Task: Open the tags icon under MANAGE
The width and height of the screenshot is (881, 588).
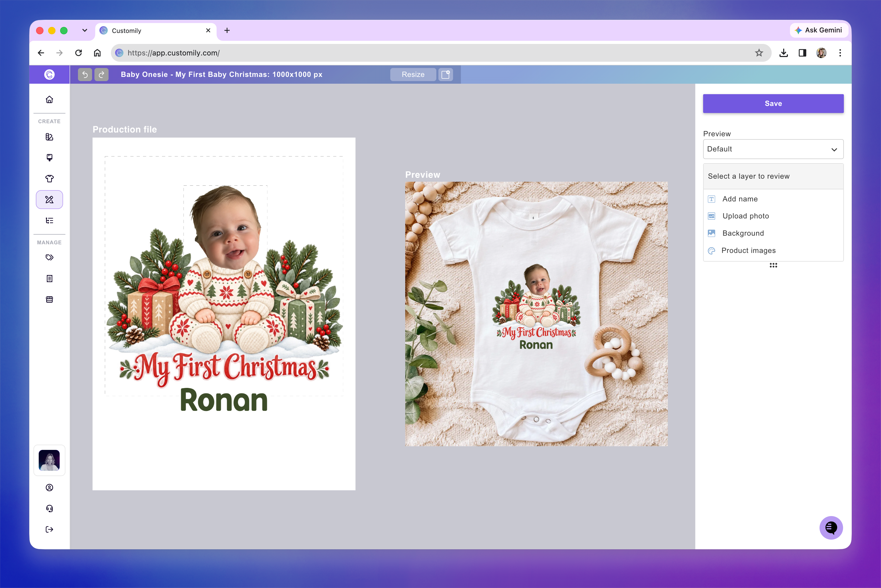Action: (49, 257)
